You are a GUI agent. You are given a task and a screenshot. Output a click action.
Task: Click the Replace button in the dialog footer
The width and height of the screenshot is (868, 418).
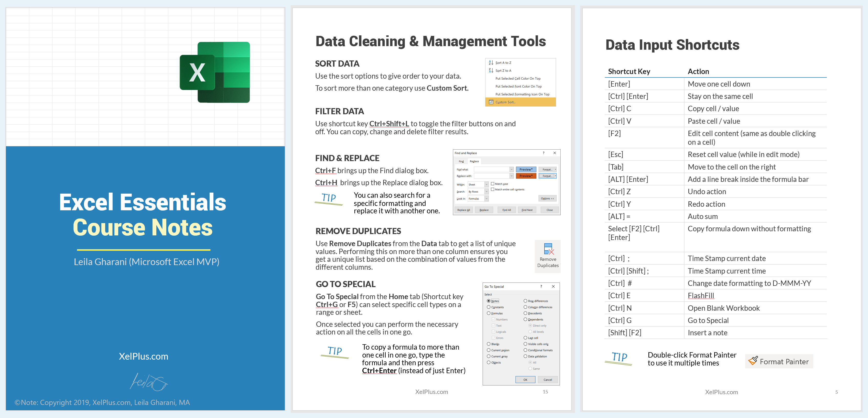(x=484, y=210)
